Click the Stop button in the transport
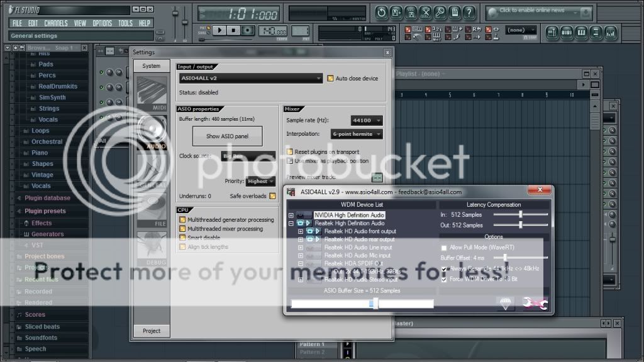This screenshot has height=362, width=644. click(x=233, y=30)
